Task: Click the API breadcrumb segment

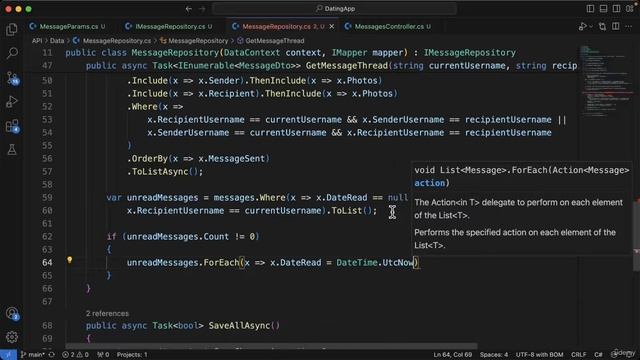Action: click(x=37, y=41)
